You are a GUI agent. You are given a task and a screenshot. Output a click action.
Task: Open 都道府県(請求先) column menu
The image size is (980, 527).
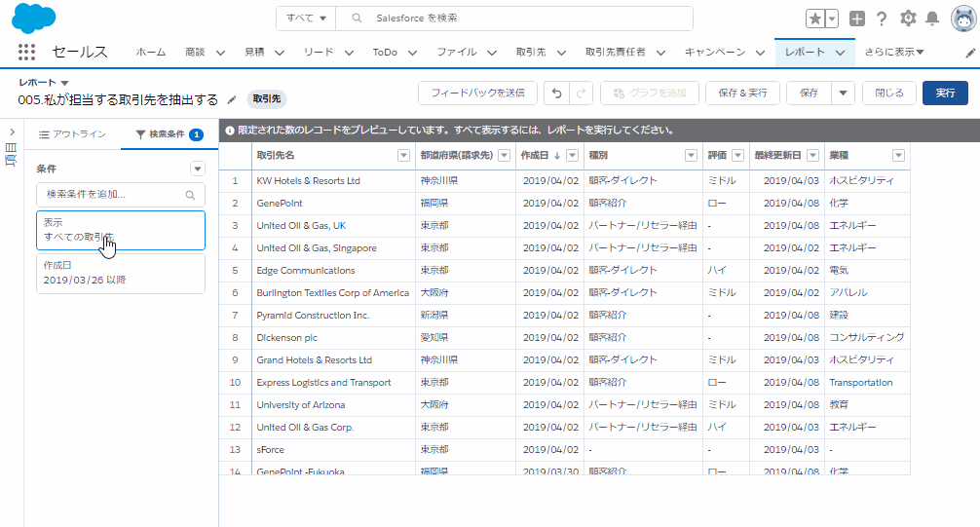[505, 156]
